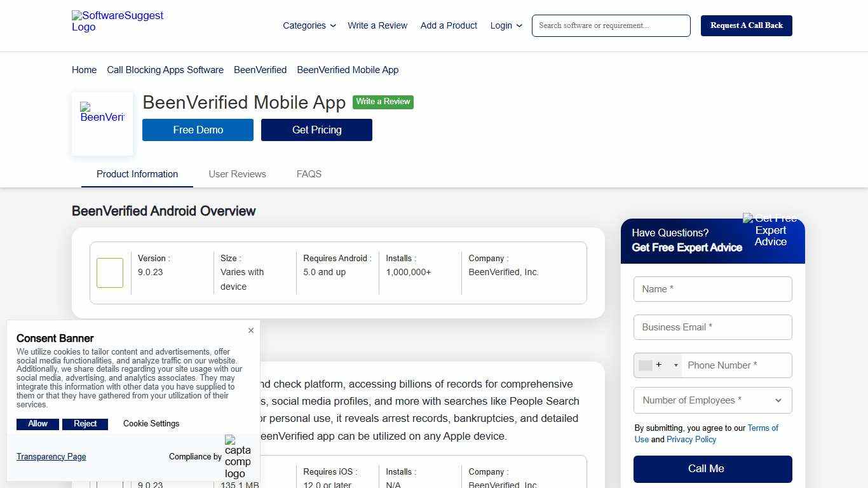Viewport: 868px width, 488px height.
Task: Open the Categories dropdown
Action: (309, 25)
